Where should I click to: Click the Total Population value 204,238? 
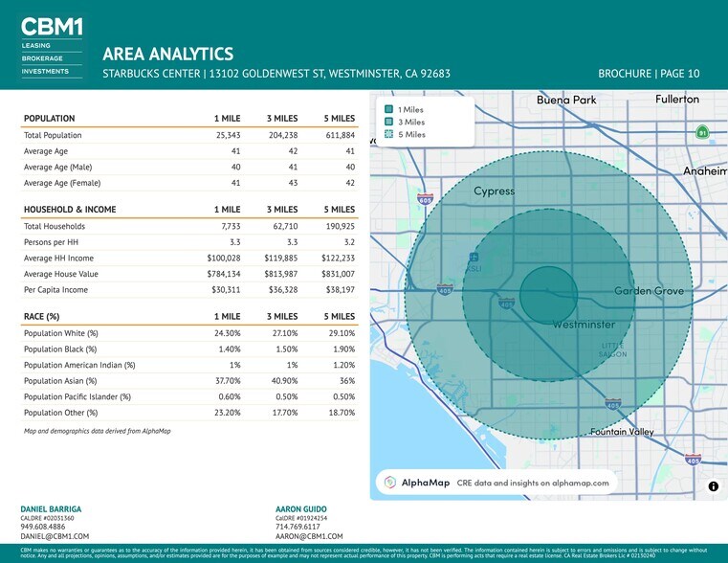coord(283,135)
